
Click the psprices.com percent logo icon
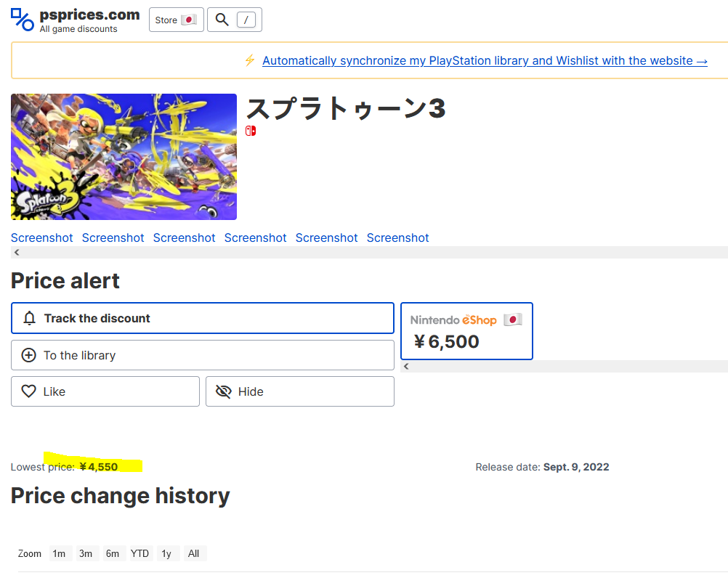23,20
